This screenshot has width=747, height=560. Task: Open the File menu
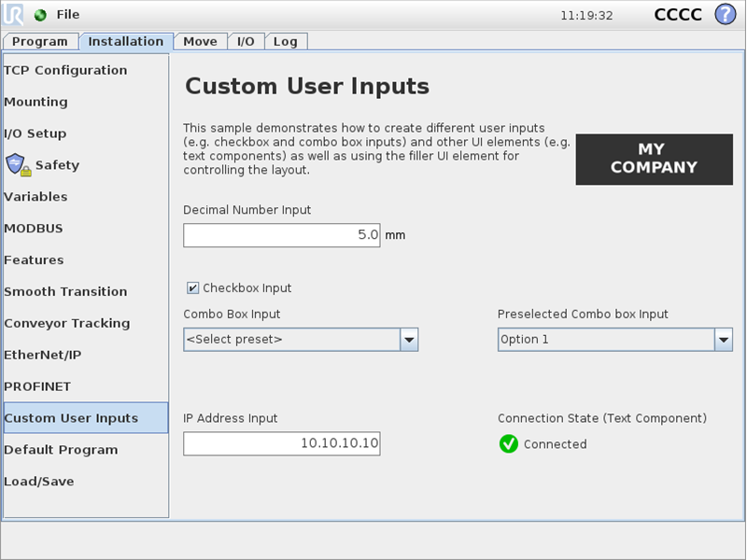click(68, 15)
